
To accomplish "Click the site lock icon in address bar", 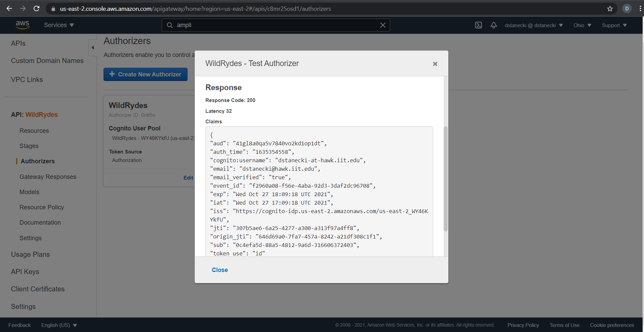I will [x=53, y=9].
